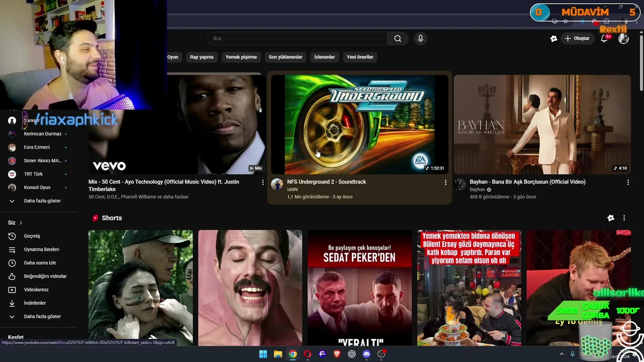The width and height of the screenshot is (644, 362).
Task: Select the İzlenenler filter chip
Action: pos(325,57)
